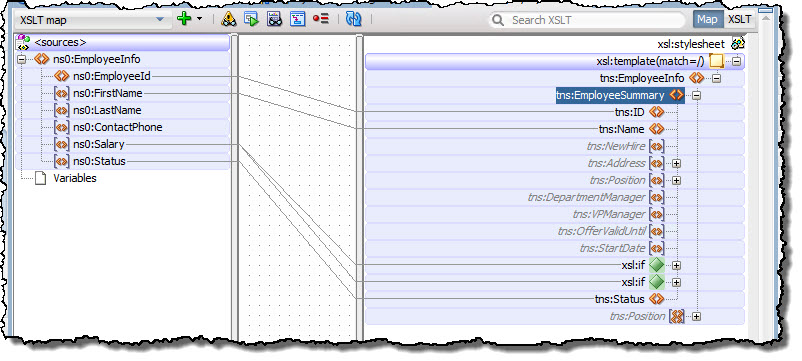Click the ns0:ContactPhone element icon
This screenshot has height=361, width=802.
click(61, 127)
